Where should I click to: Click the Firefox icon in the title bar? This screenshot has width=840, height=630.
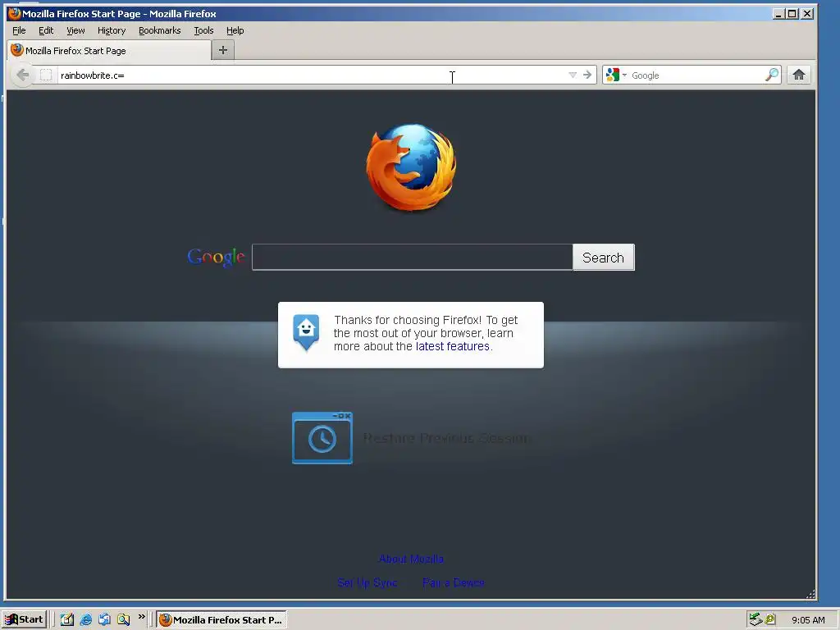(x=15, y=13)
